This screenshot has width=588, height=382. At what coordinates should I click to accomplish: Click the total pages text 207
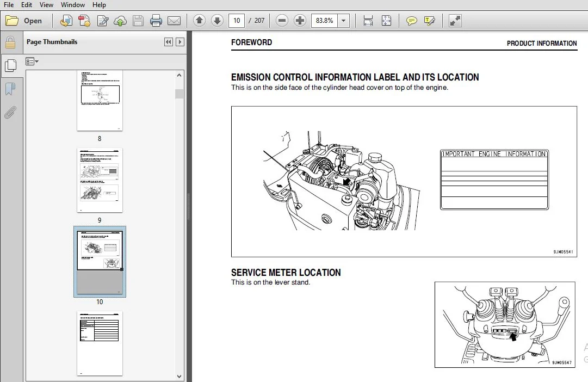pyautogui.click(x=259, y=21)
